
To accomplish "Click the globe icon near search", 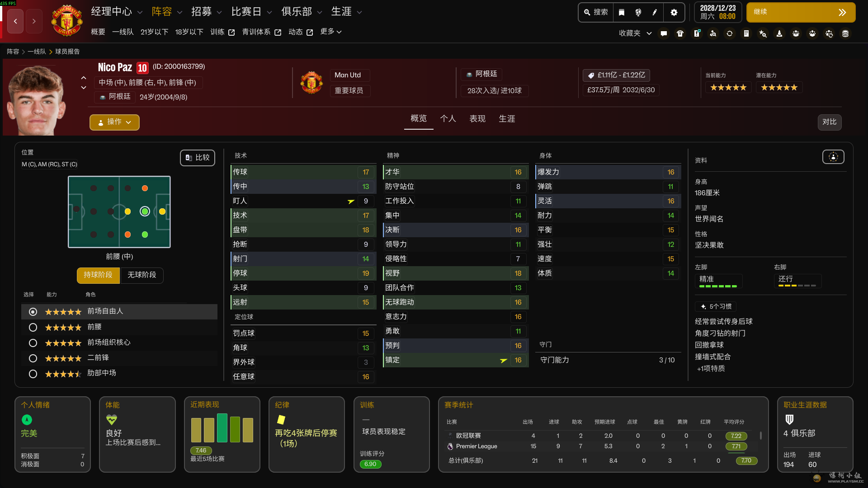I will [x=638, y=12].
